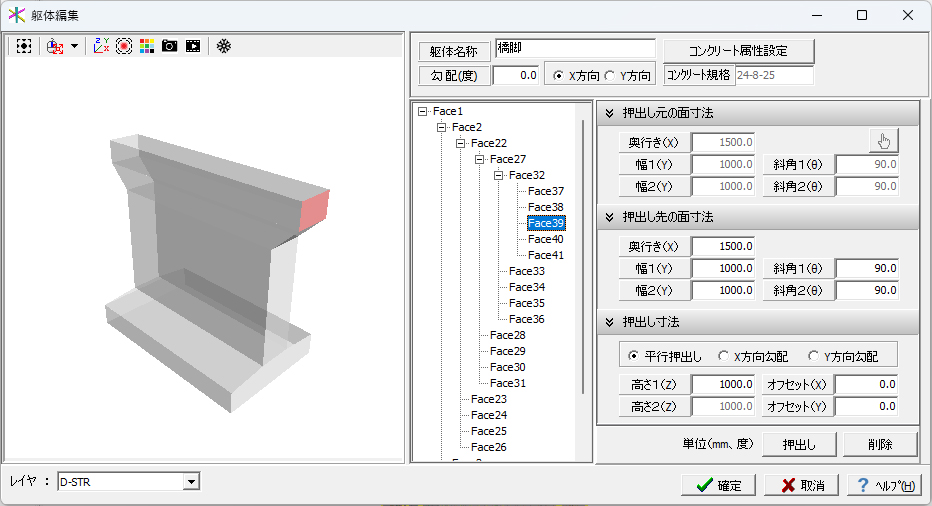Open help with ヘルプ(H) button
The width and height of the screenshot is (932, 506).
pos(884,485)
